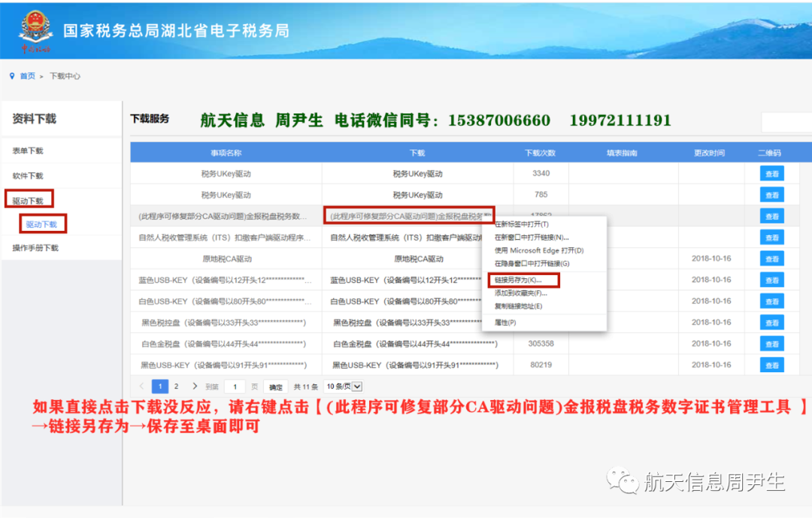Click the 事项名称 column header

click(226, 153)
